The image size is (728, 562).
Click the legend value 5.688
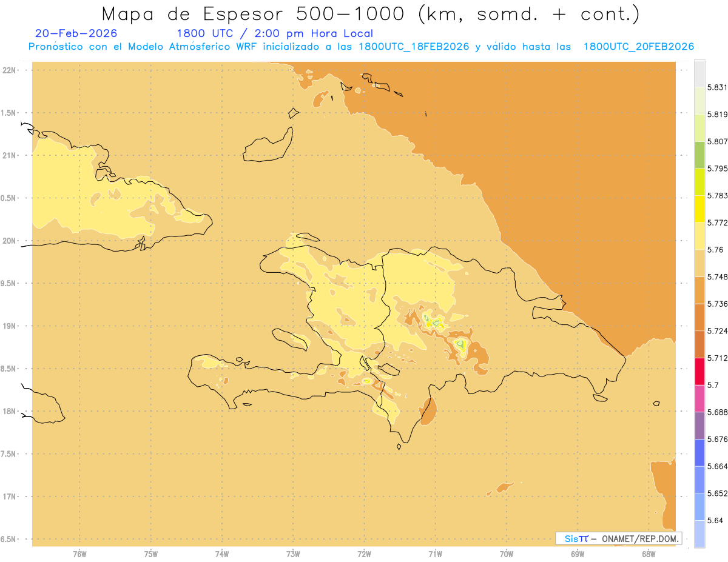(x=717, y=412)
